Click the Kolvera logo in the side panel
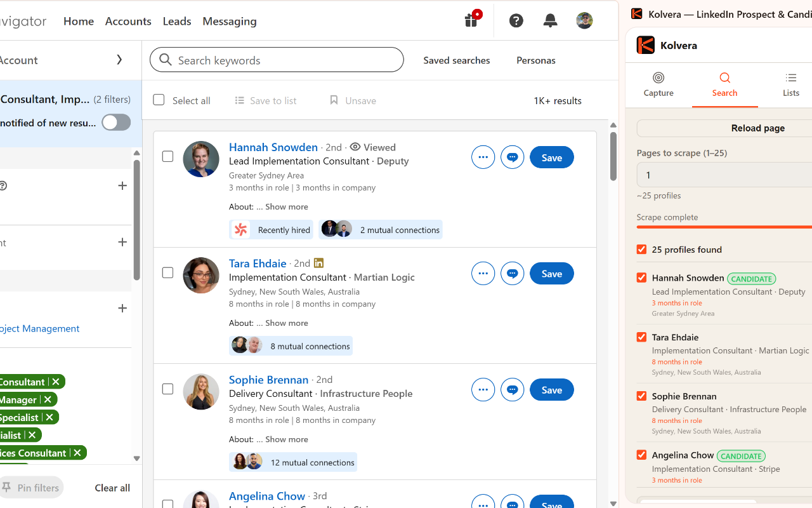This screenshot has width=812, height=508. click(x=646, y=45)
